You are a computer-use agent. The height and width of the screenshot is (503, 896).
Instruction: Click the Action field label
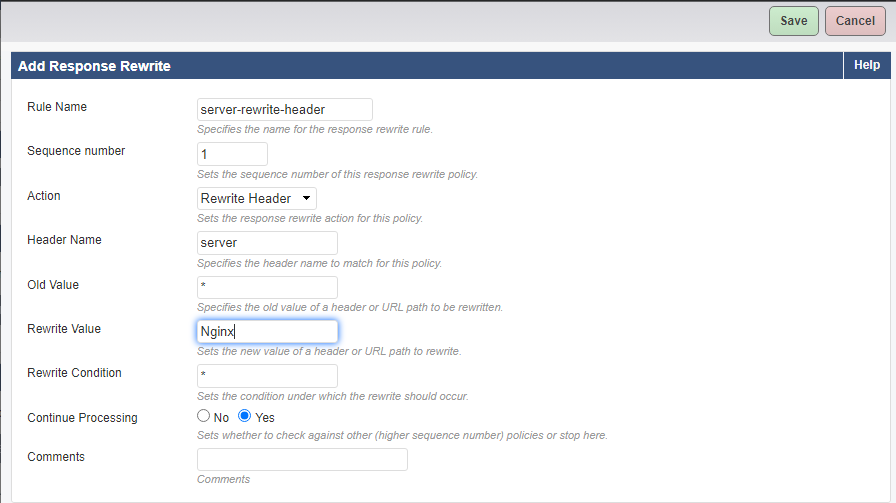(x=44, y=196)
